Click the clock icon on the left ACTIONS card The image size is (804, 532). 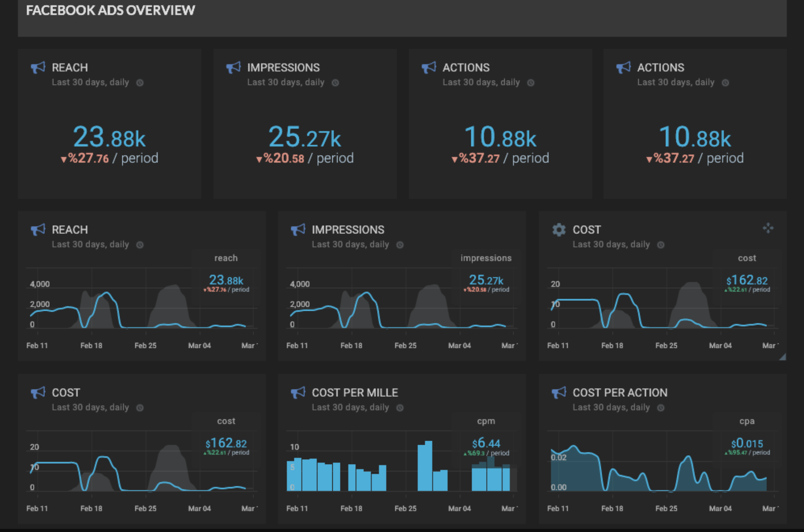coord(531,83)
